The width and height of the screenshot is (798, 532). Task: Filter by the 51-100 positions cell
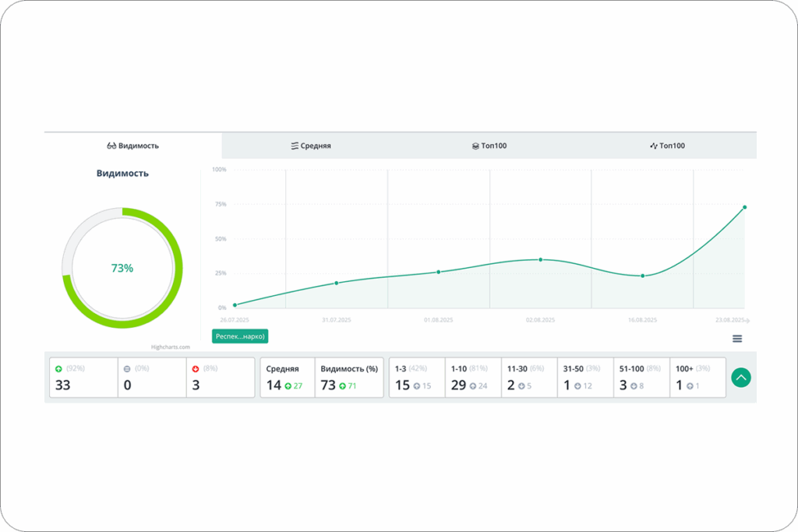[x=641, y=377]
